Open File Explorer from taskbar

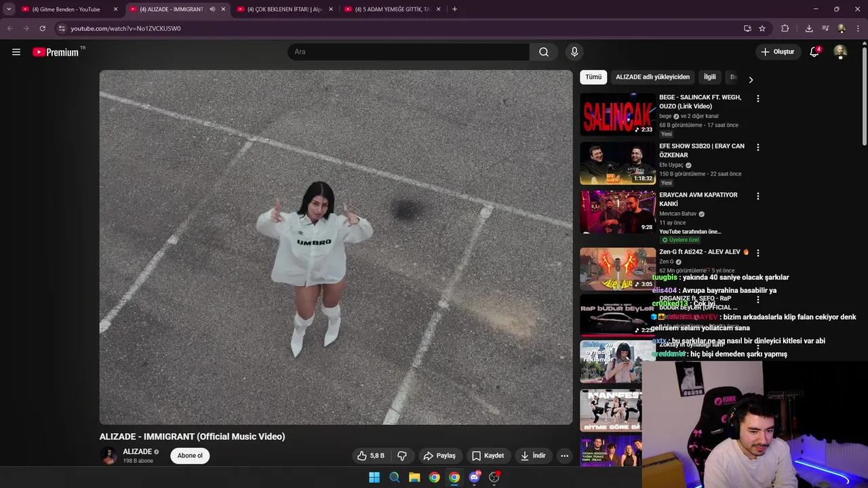(x=414, y=477)
